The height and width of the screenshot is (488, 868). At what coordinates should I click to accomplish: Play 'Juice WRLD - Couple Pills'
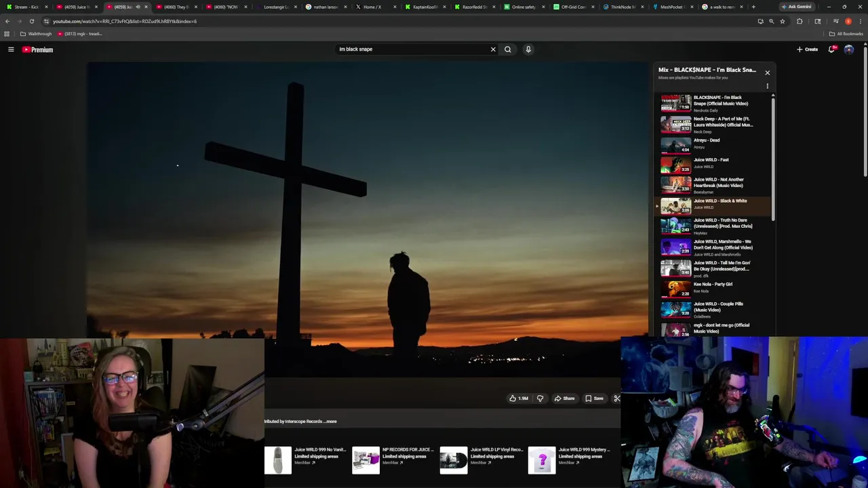(713, 309)
